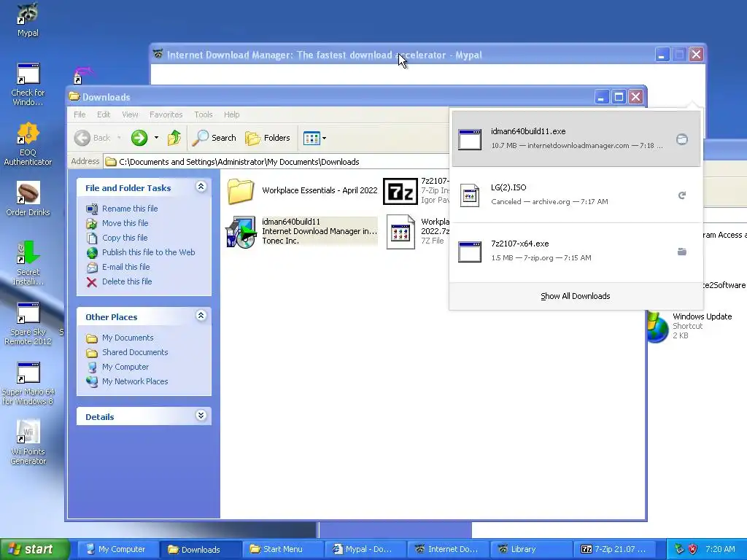Go to My Documents in Other Places
Viewport: 747px width, 560px height.
tap(128, 338)
